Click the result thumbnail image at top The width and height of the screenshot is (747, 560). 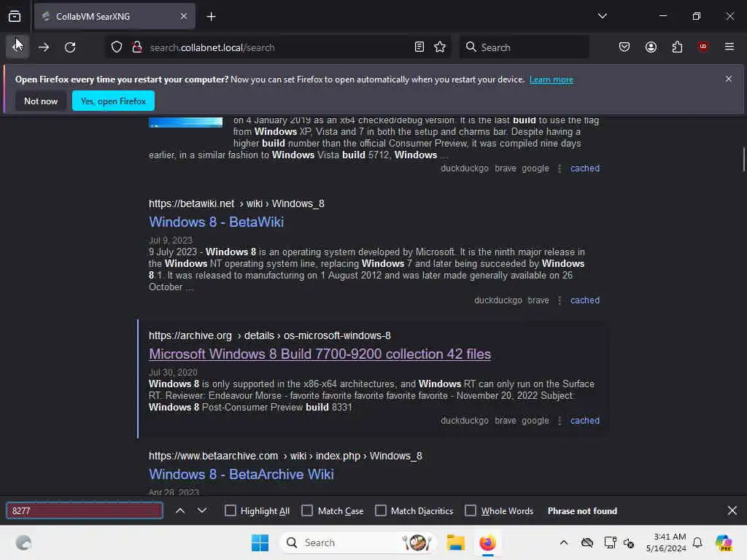186,122
